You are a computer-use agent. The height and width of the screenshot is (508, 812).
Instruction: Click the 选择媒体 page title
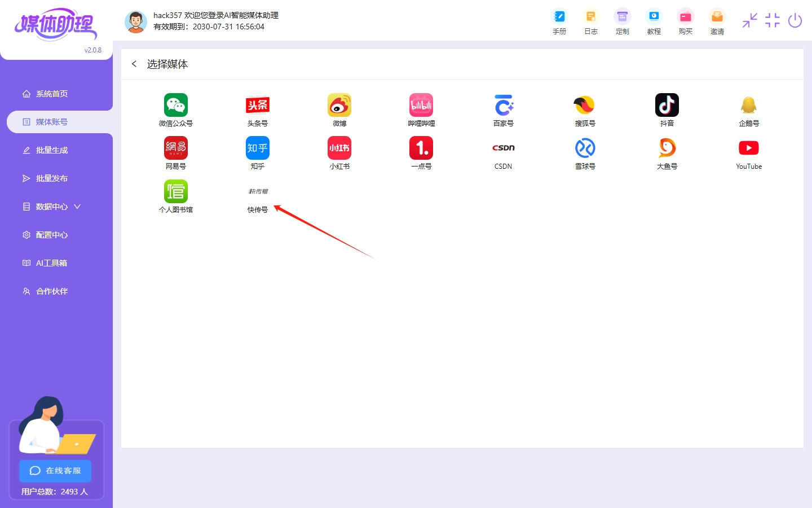(167, 64)
